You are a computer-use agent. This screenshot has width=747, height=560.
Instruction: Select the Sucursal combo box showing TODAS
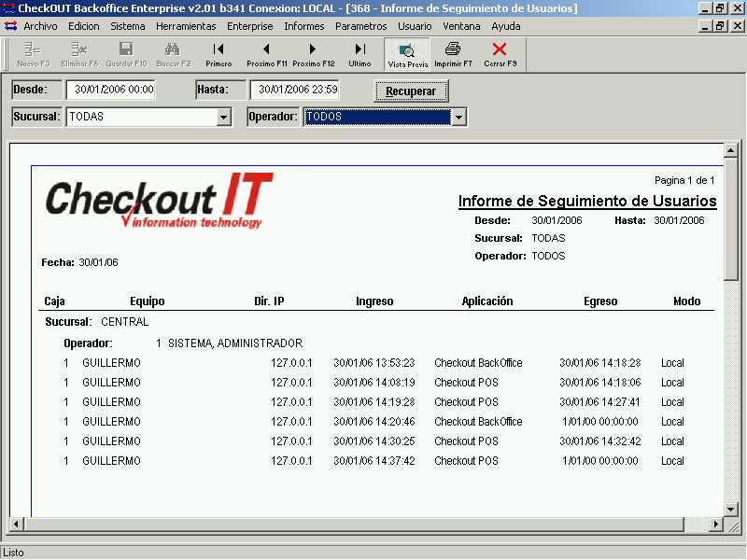[148, 117]
